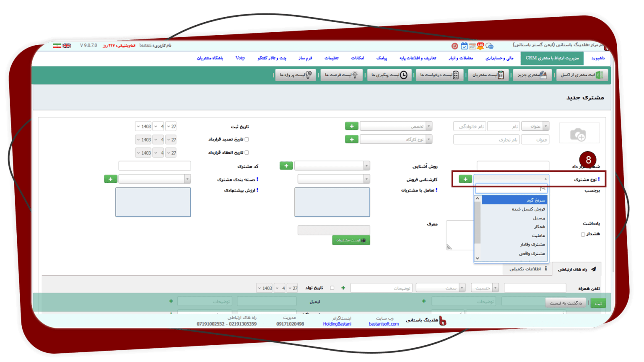Open the سمت dropdown
Screen dimensions: 644x362
tap(441, 288)
